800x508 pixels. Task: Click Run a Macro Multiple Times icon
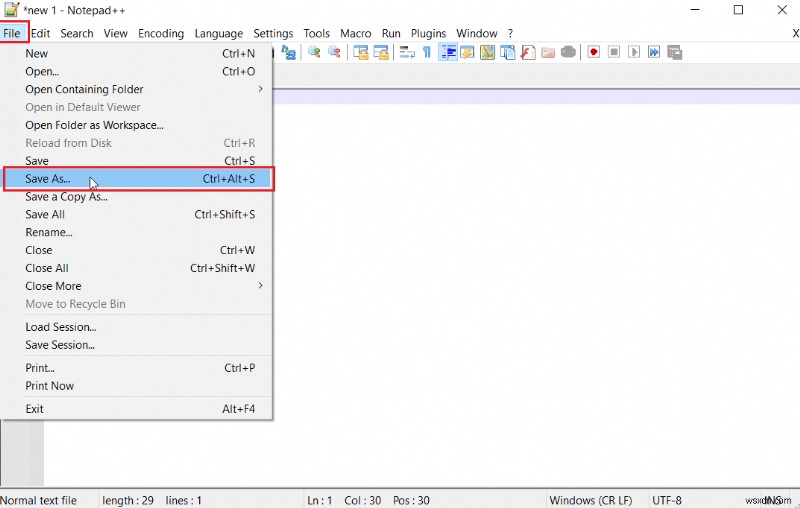click(x=654, y=52)
